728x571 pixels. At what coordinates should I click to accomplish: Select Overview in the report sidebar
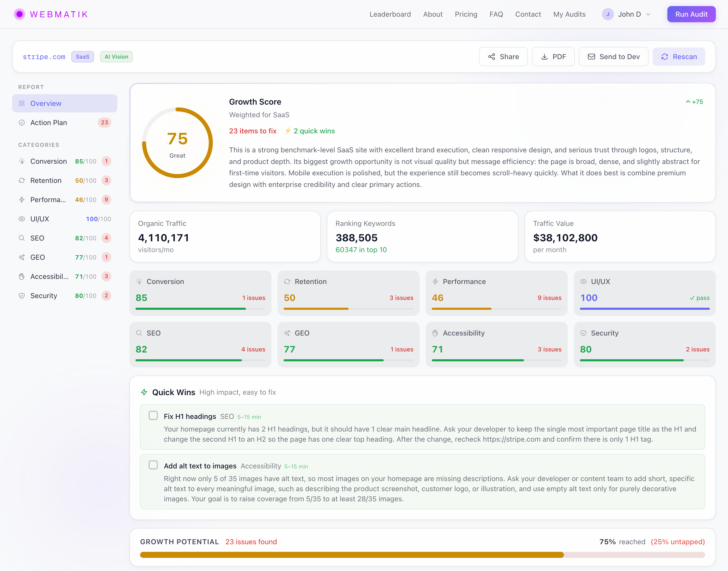(46, 103)
